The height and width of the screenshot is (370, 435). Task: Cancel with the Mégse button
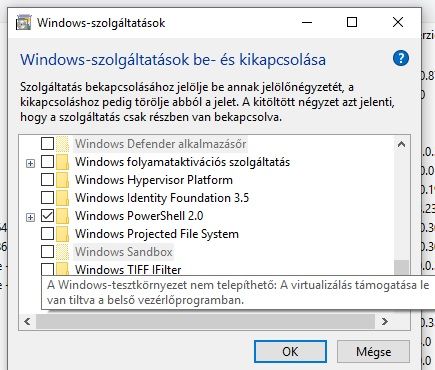(x=373, y=352)
